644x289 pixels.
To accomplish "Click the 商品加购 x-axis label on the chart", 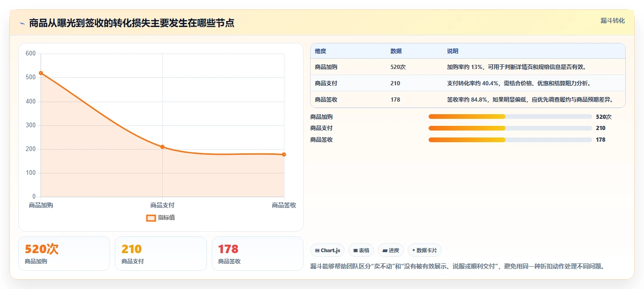I will [41, 205].
